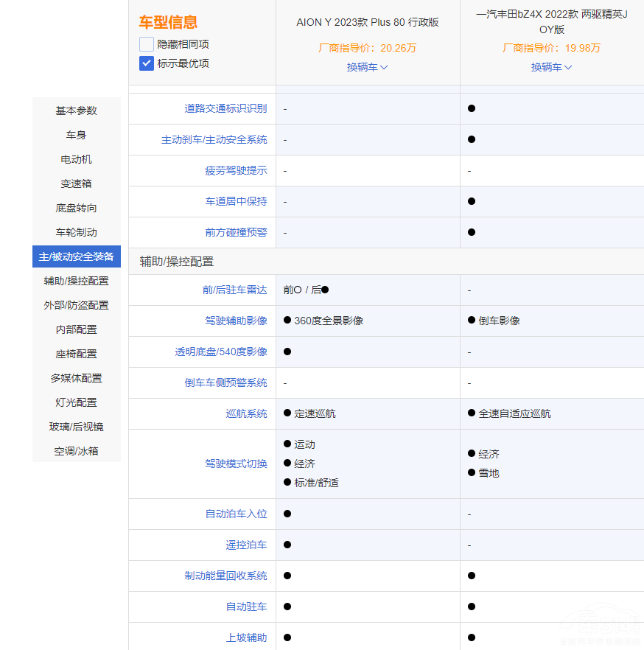Navigate to 辅助/操控配置 in sidebar

[76, 281]
